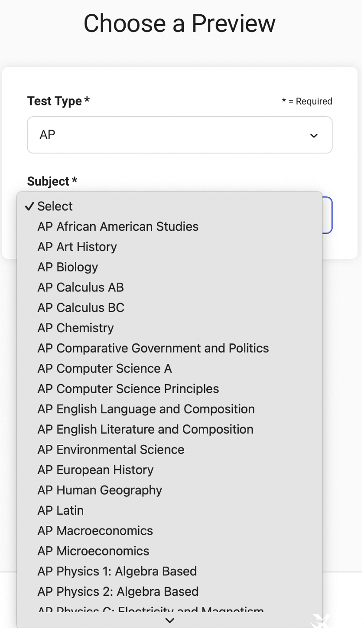Screen dimensions: 364x633
Task: Select AP Environmental Science
Action: click(169, 450)
